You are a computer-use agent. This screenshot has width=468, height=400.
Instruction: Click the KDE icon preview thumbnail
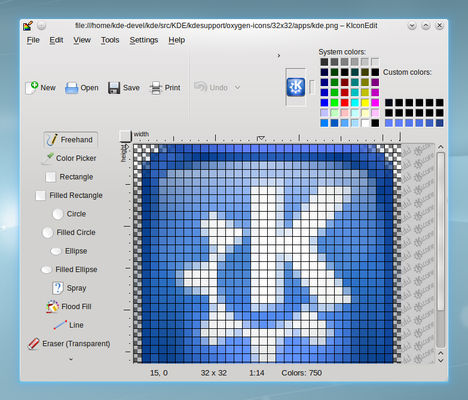(x=296, y=87)
